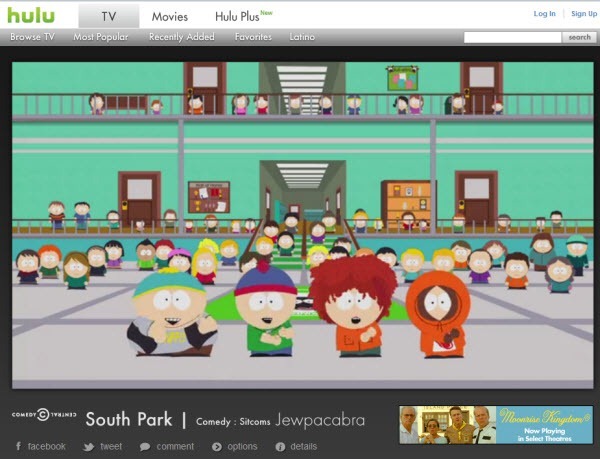
Task: Click the details text link
Action: [304, 446]
